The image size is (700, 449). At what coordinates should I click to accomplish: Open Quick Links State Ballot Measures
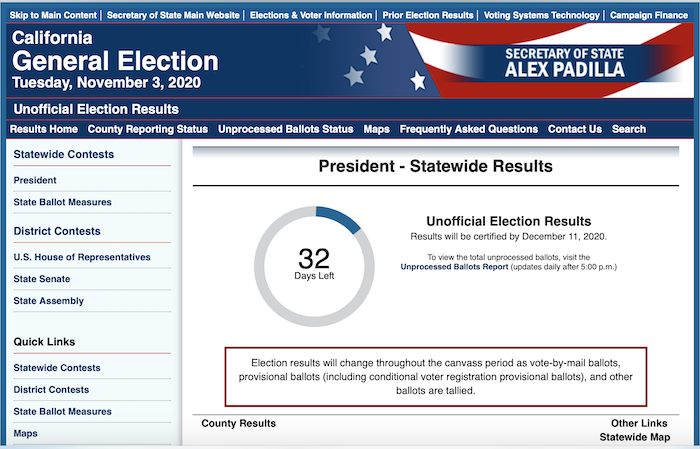pyautogui.click(x=62, y=412)
